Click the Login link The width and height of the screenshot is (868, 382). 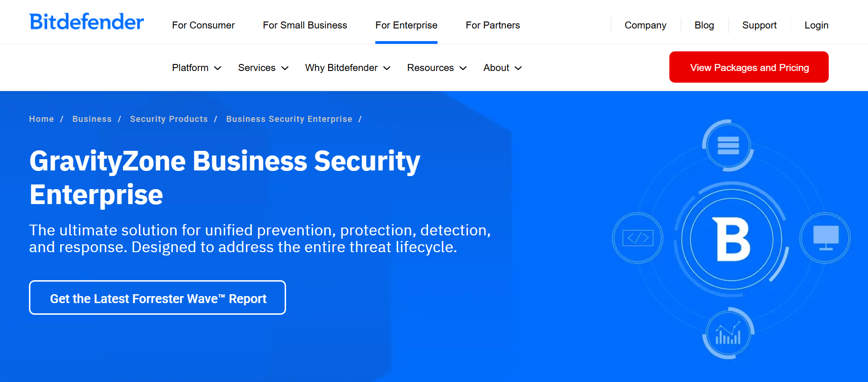(816, 25)
